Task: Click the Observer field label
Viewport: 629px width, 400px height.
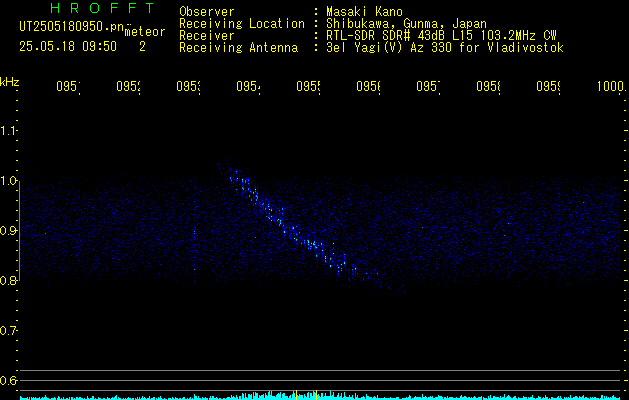Action: pyautogui.click(x=207, y=12)
